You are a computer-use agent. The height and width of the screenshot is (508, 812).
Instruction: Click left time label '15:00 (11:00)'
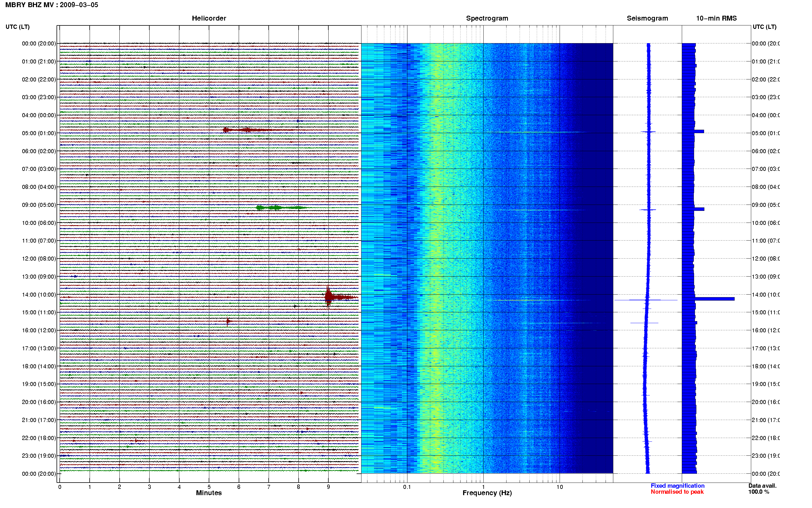pos(39,313)
